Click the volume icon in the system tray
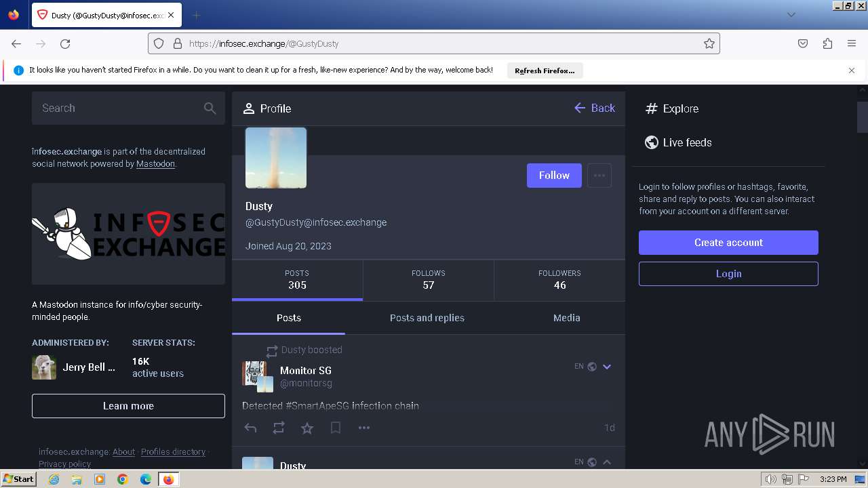This screenshot has width=868, height=488. (771, 479)
